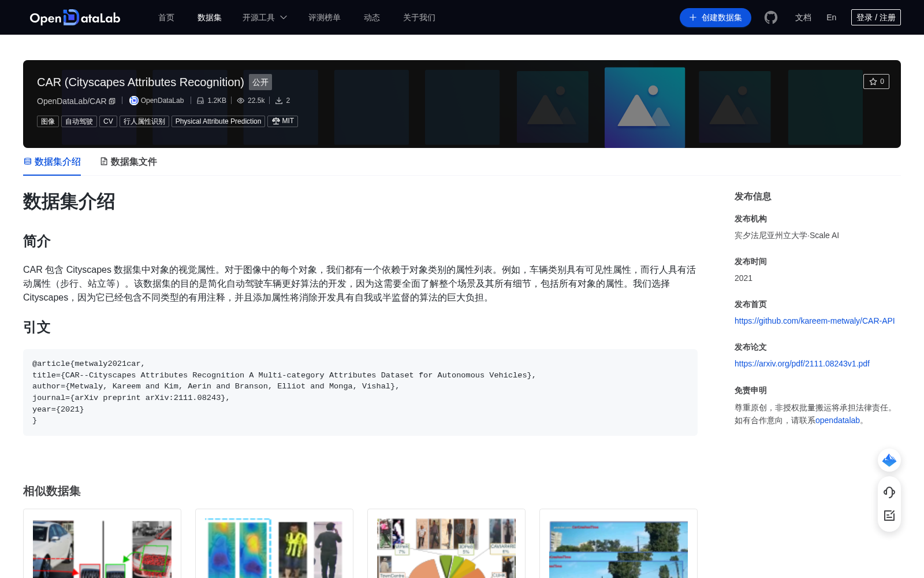Click the opendatalab contact link
Screen dimensions: 924x578
(x=837, y=420)
